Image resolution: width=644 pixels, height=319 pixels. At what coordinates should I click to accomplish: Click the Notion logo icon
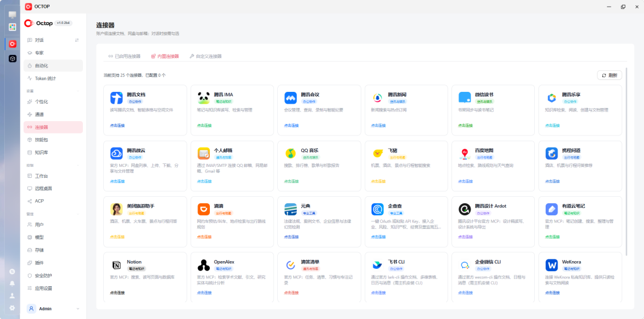coord(117,265)
